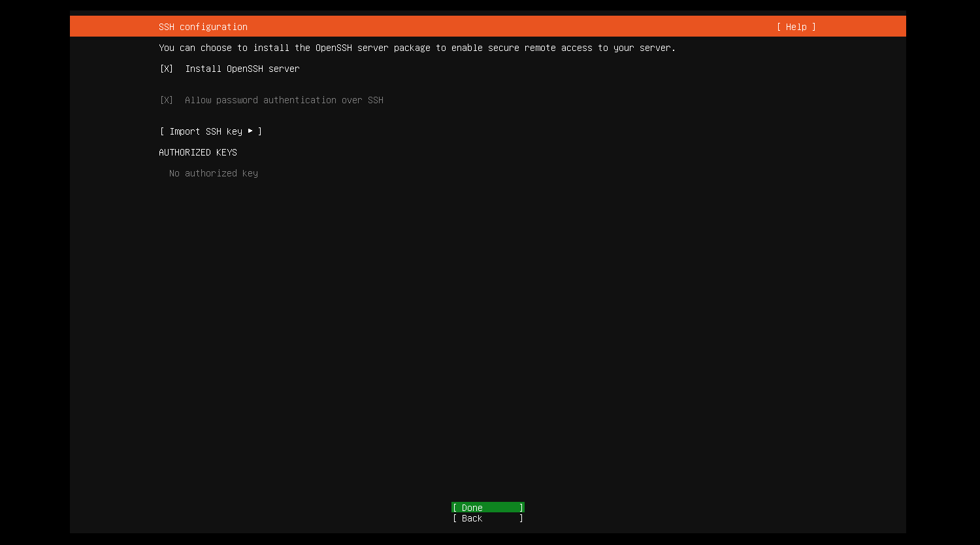This screenshot has width=980, height=545.
Task: Select the AUTHORIZED KEYS heading
Action: coord(197,152)
